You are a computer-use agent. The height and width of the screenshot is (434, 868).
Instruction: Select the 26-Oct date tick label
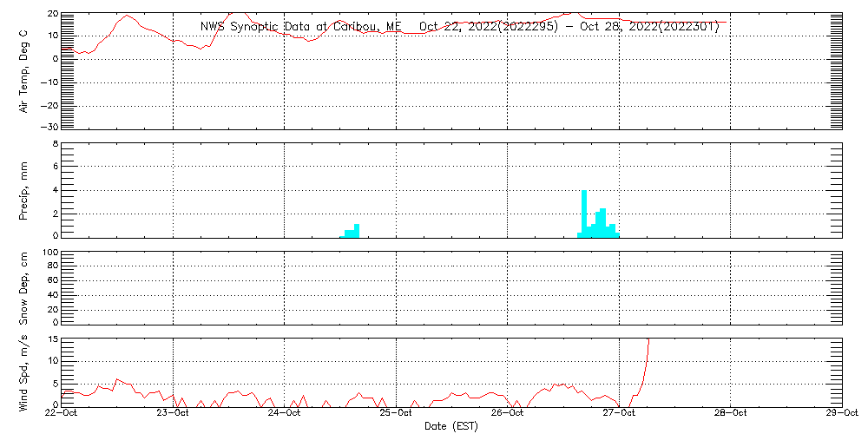click(x=508, y=414)
